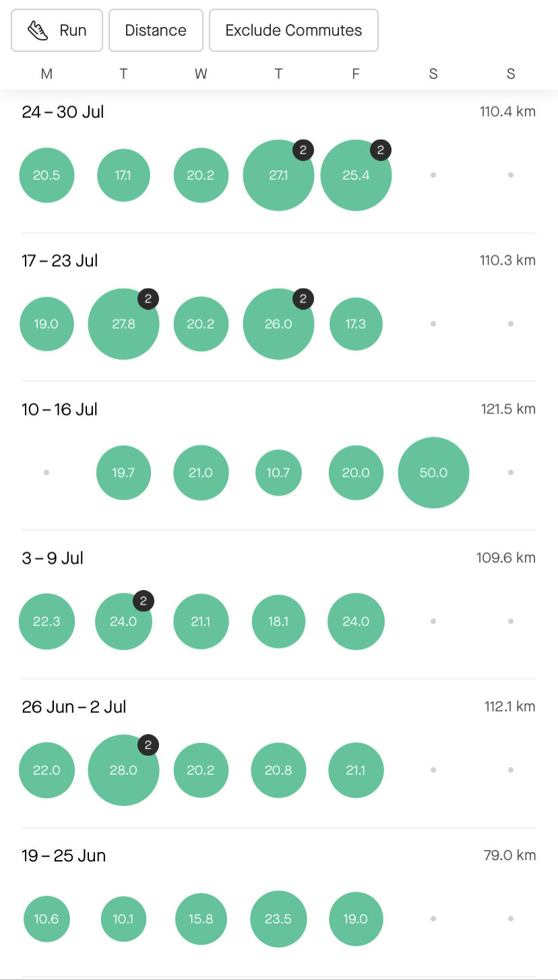Click badge on the 25.4 km bubble

(x=381, y=150)
